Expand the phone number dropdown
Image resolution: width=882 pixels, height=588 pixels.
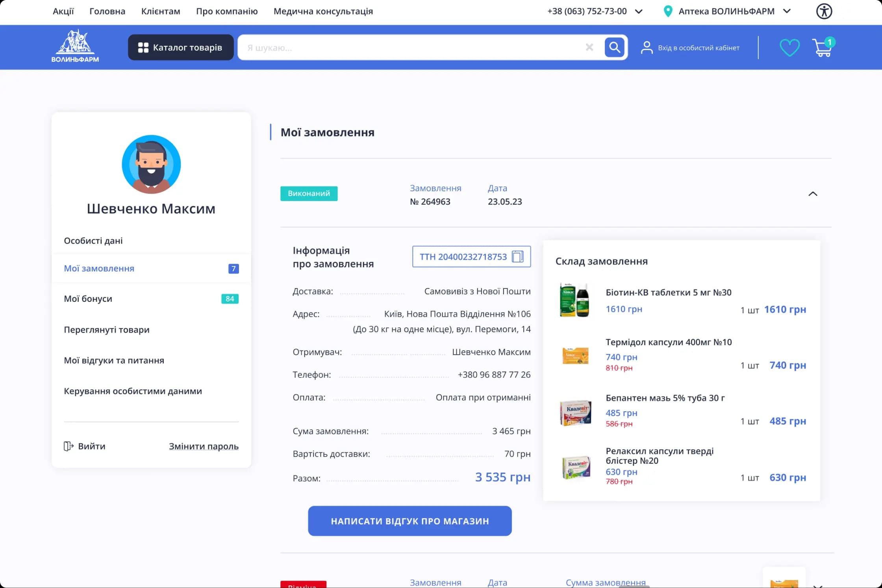(639, 11)
